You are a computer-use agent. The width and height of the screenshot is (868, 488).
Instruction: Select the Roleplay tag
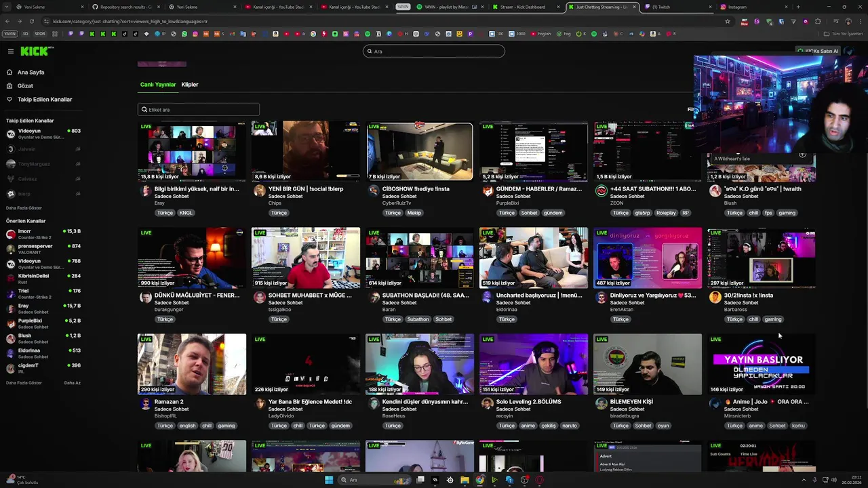(x=666, y=213)
